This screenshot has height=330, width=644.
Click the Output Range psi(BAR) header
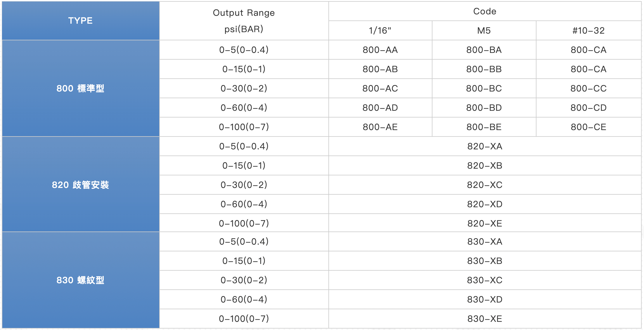[244, 21]
